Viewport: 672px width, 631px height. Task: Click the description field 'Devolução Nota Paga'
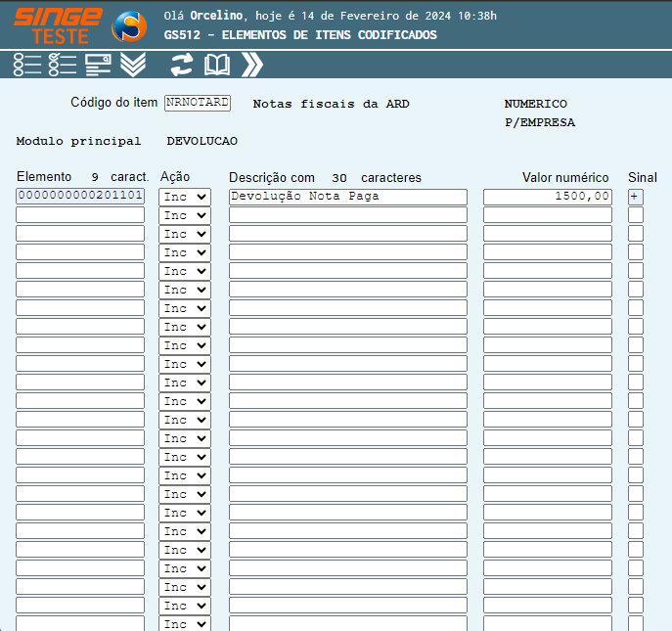[x=347, y=197]
